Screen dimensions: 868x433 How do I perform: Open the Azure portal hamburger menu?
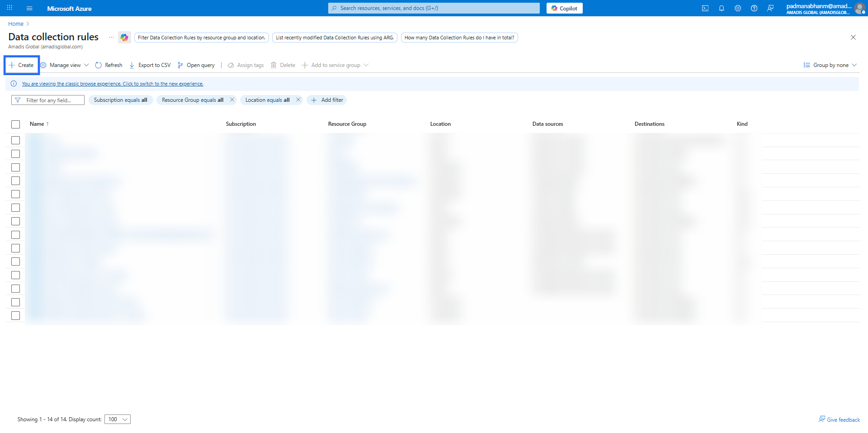click(29, 8)
